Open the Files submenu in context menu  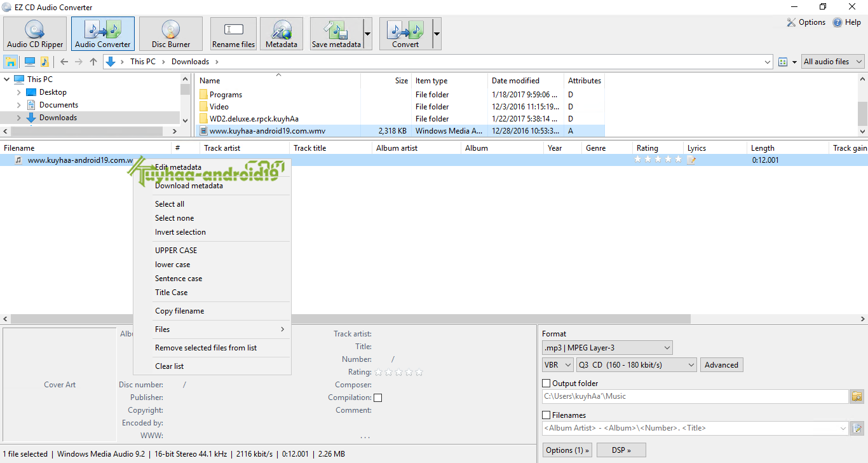pyautogui.click(x=211, y=329)
